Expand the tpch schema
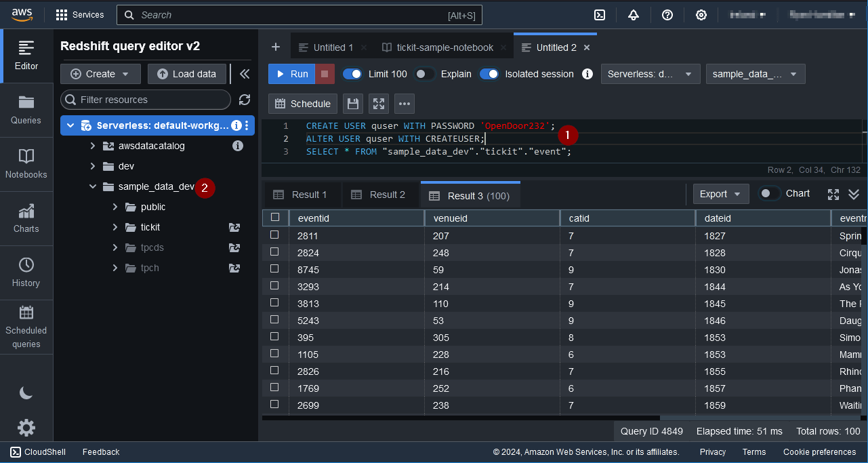The width and height of the screenshot is (868, 463). click(115, 268)
